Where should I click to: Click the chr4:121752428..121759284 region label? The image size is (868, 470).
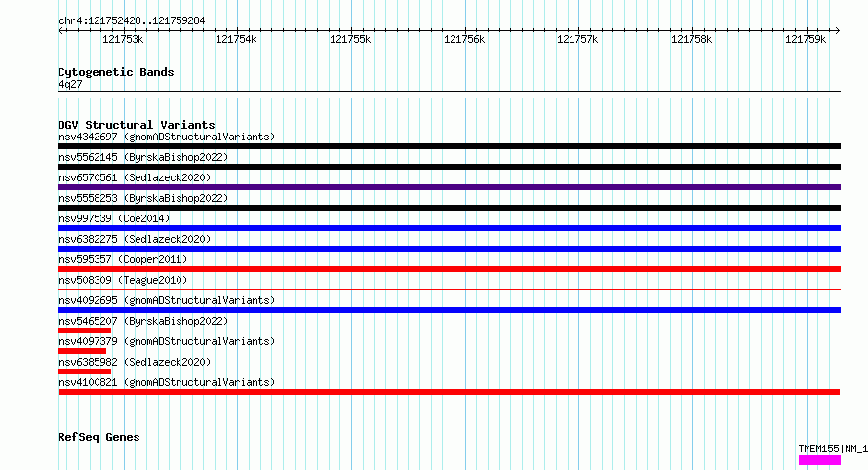point(132,21)
